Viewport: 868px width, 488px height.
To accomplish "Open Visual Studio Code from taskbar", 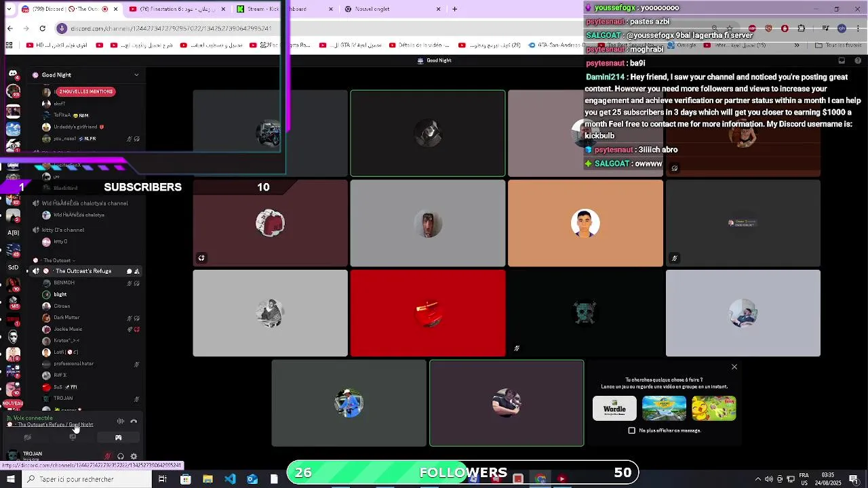I will pyautogui.click(x=230, y=479).
